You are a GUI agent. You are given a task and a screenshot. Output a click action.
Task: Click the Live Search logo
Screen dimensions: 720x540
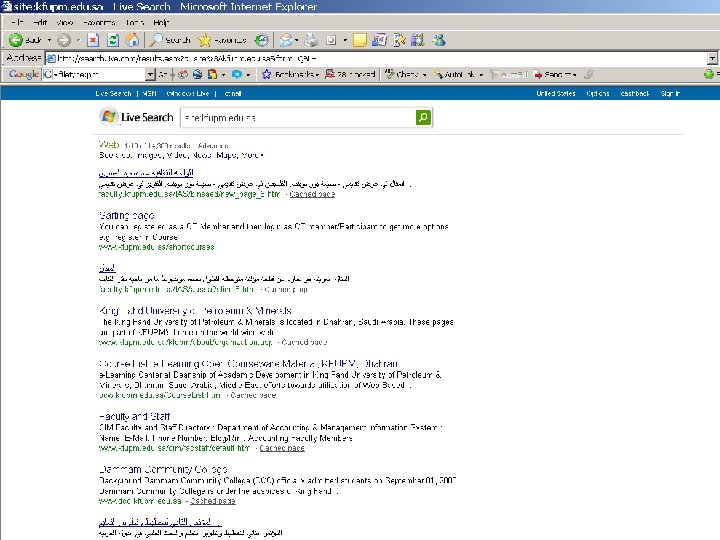pyautogui.click(x=136, y=117)
